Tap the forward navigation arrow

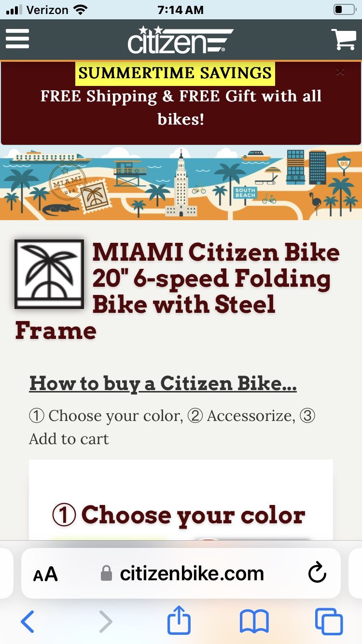[x=106, y=622]
